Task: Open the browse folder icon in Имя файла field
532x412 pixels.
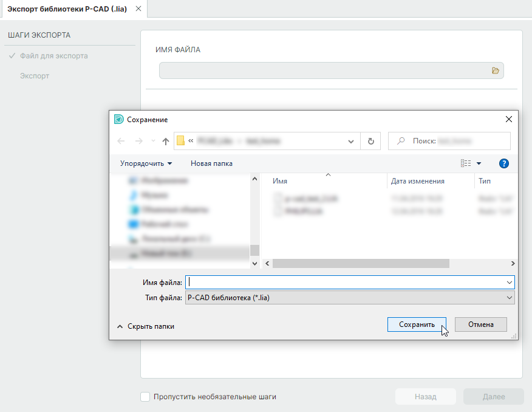Action: (x=496, y=70)
